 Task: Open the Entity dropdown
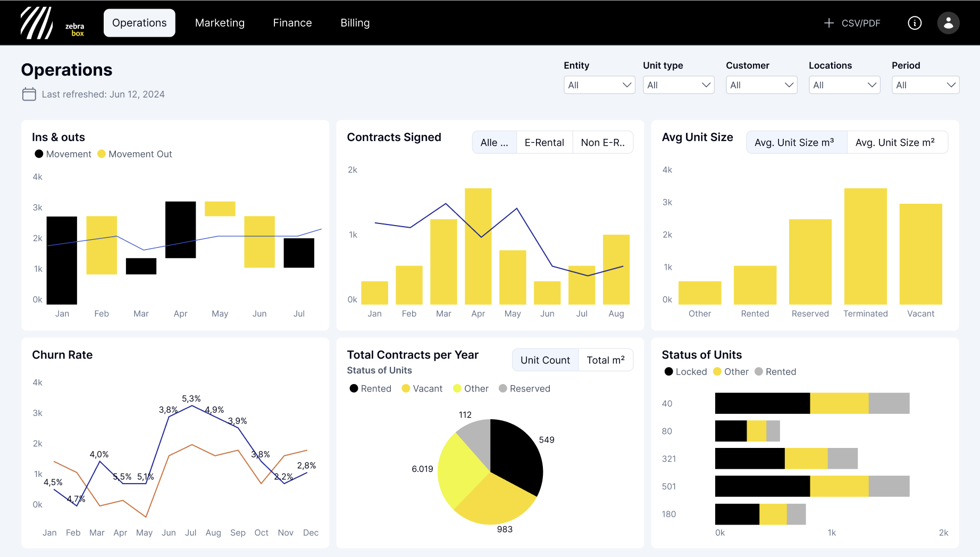point(599,85)
